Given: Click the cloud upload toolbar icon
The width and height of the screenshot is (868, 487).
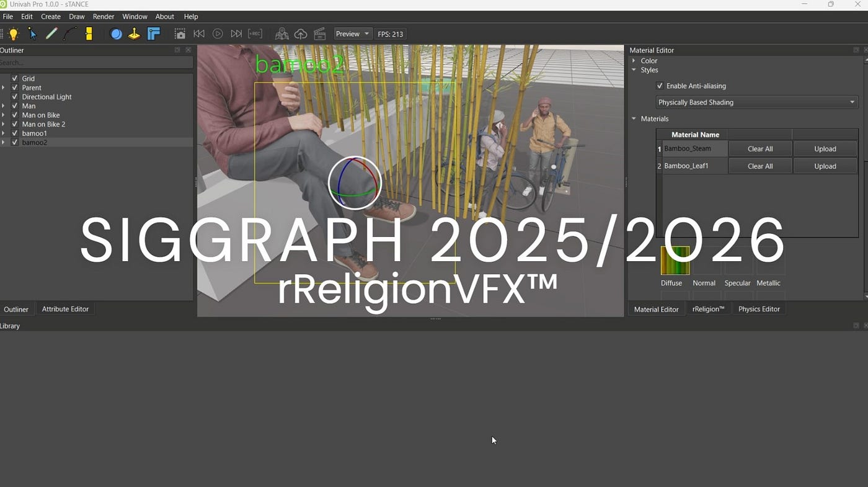Looking at the screenshot, I should 301,34.
